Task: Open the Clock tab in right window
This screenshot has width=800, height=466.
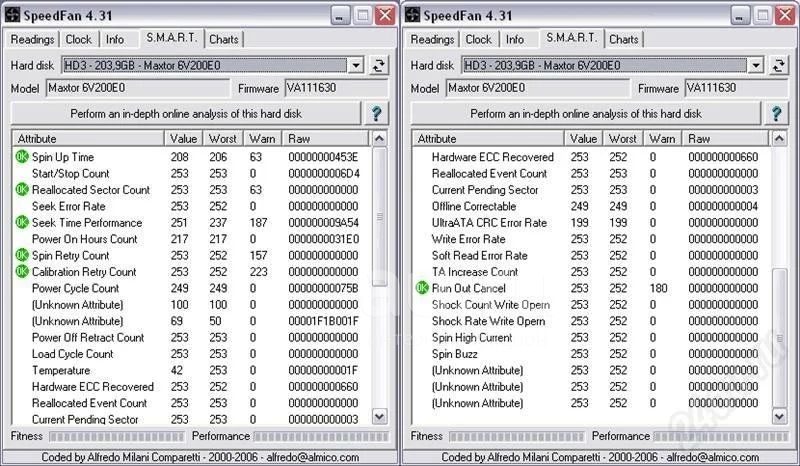Action: click(x=479, y=39)
